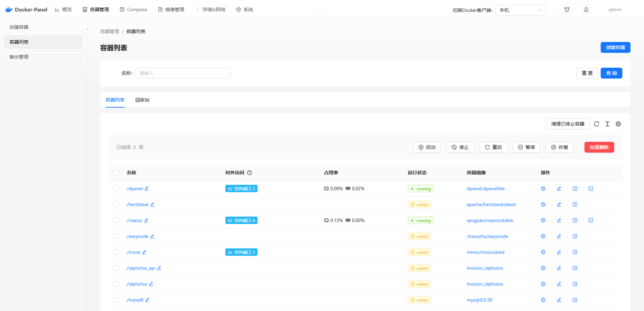Click the edit pencil beside /hertzbeat name
The width and height of the screenshot is (644, 311).
152,204
